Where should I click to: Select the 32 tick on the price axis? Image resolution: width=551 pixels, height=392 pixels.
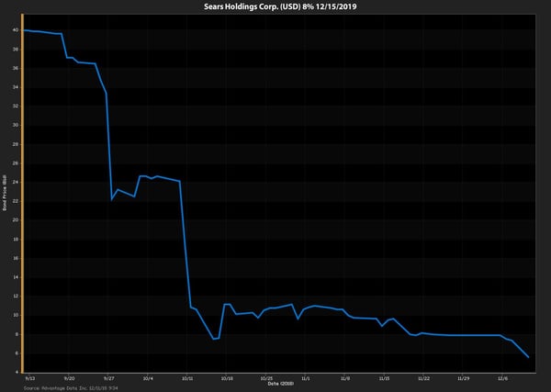click(16, 106)
